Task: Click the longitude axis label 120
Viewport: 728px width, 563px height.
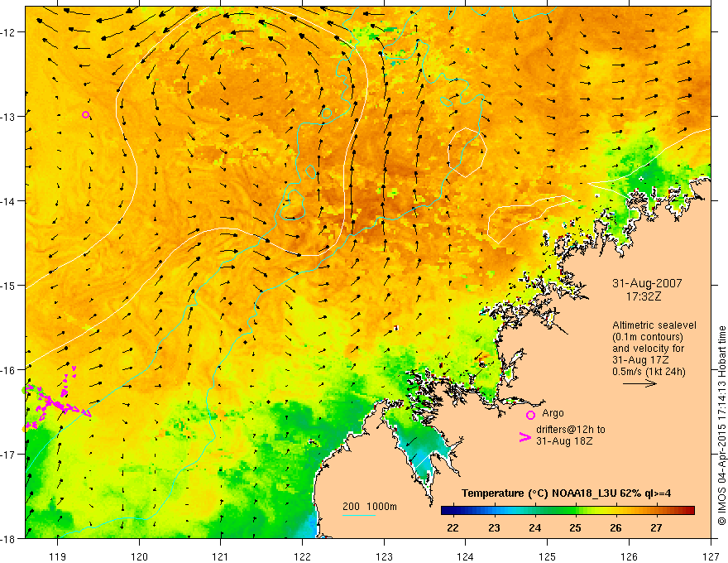Action: pos(139,556)
